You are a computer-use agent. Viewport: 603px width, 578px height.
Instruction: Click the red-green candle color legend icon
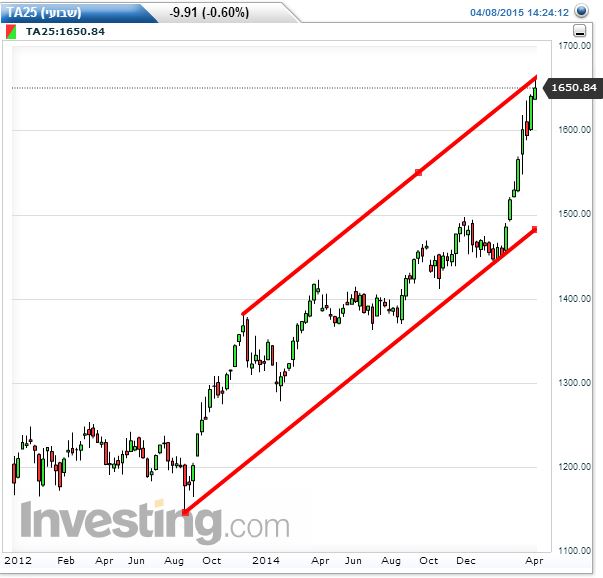pyautogui.click(x=11, y=32)
